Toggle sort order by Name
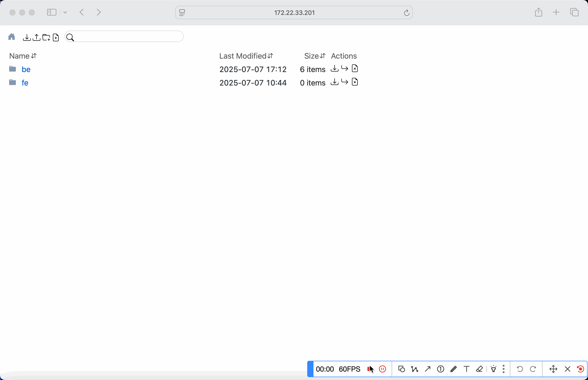 (34, 56)
